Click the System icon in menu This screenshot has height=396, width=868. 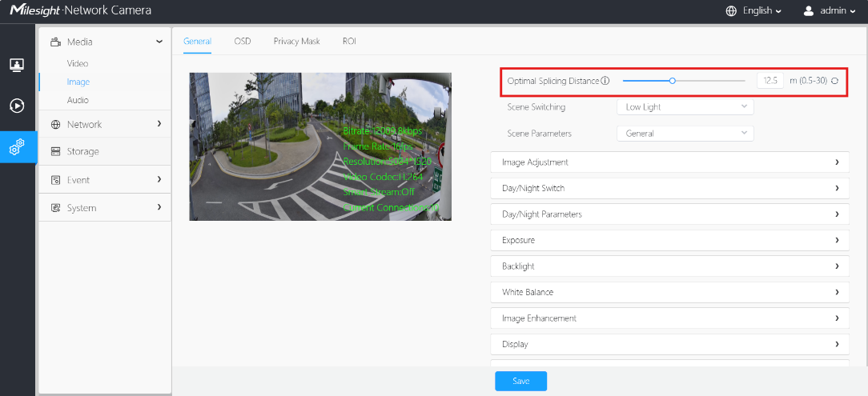click(55, 208)
